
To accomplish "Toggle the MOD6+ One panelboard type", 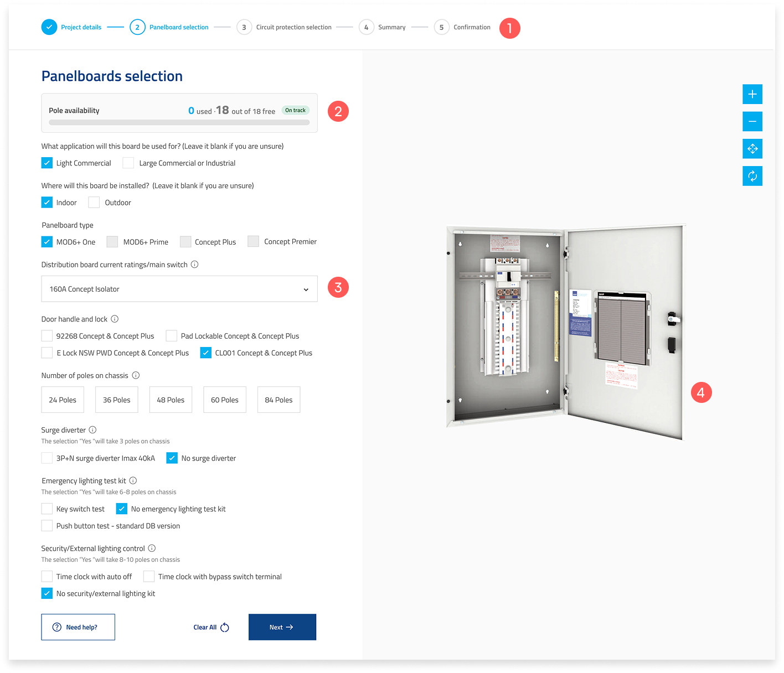I will pyautogui.click(x=47, y=241).
